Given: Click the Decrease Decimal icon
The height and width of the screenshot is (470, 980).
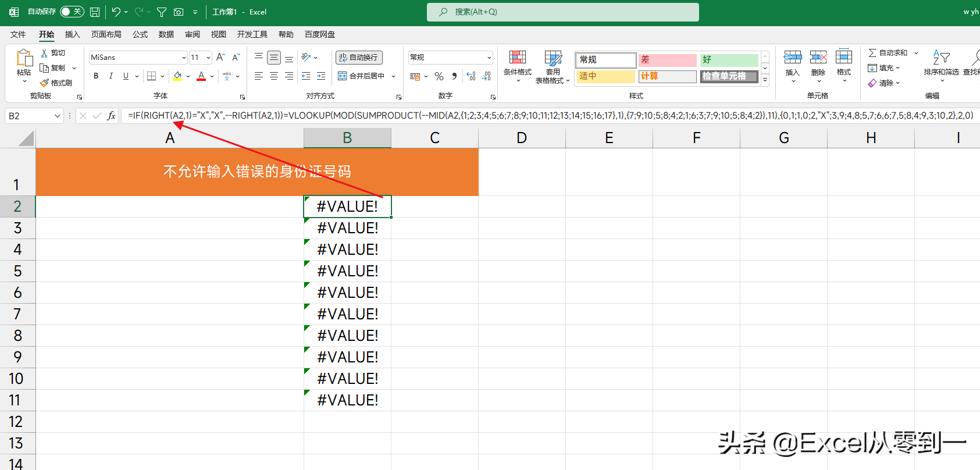Looking at the screenshot, I should 487,76.
